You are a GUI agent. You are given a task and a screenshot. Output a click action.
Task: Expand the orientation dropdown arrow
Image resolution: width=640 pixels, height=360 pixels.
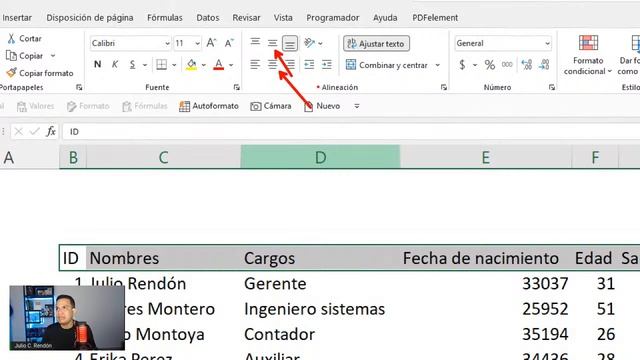point(320,43)
